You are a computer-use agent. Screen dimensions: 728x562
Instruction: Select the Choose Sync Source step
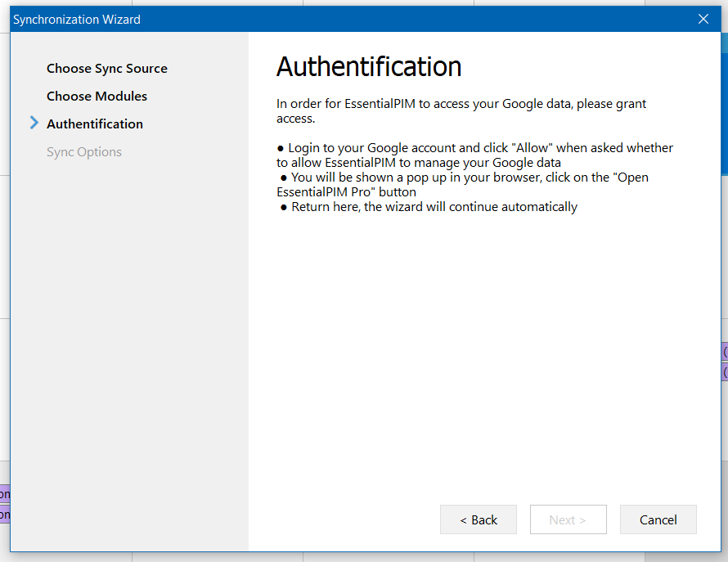(107, 68)
